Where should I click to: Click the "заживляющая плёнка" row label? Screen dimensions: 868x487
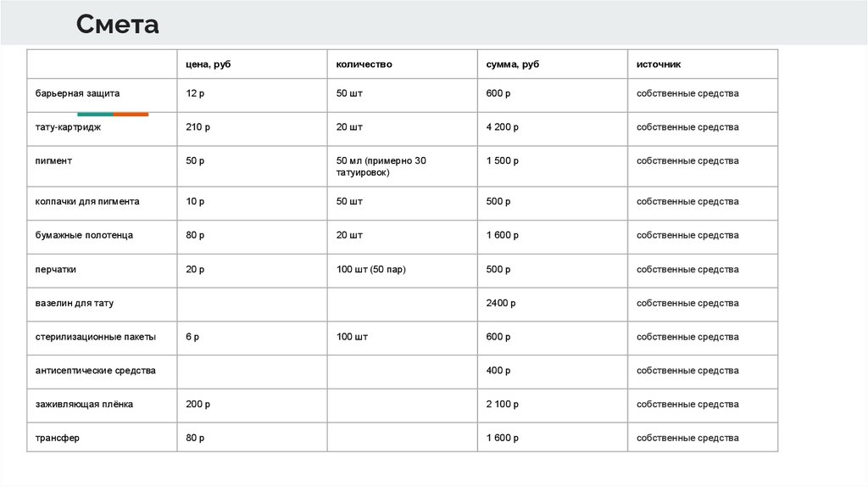(x=84, y=405)
